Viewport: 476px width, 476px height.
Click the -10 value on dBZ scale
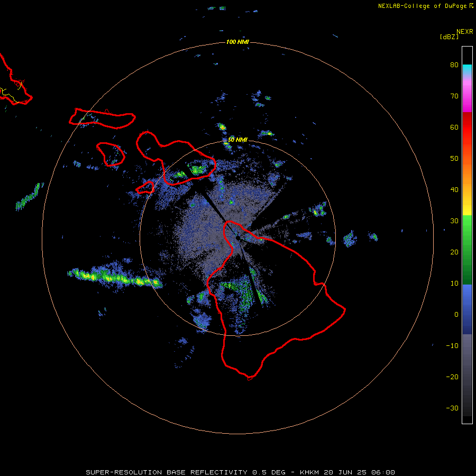click(x=452, y=346)
